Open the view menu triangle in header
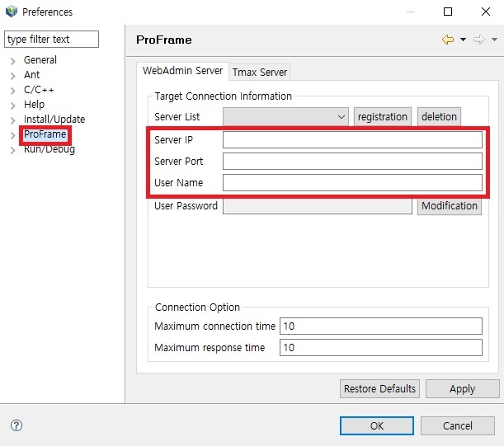The height and width of the screenshot is (446, 504). coord(494,40)
